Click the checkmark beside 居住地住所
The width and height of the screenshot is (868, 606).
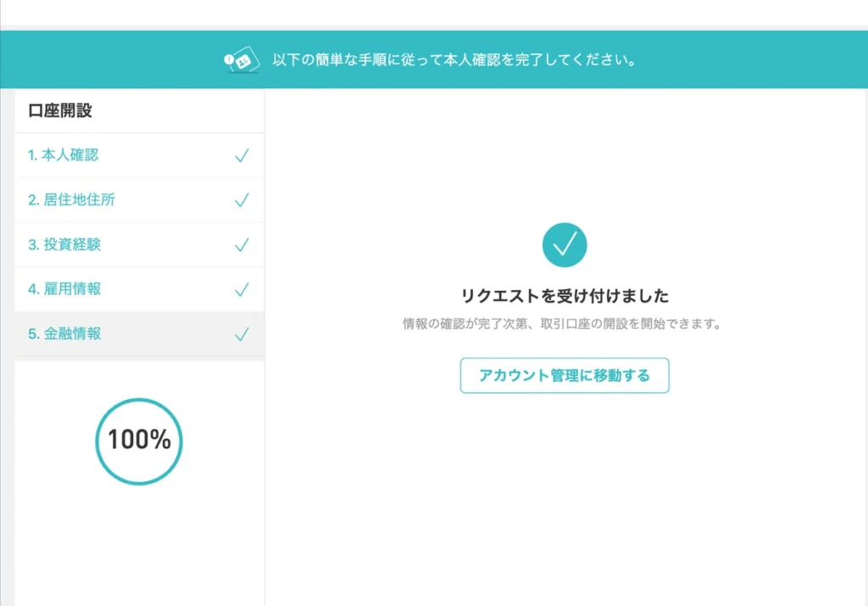(242, 201)
